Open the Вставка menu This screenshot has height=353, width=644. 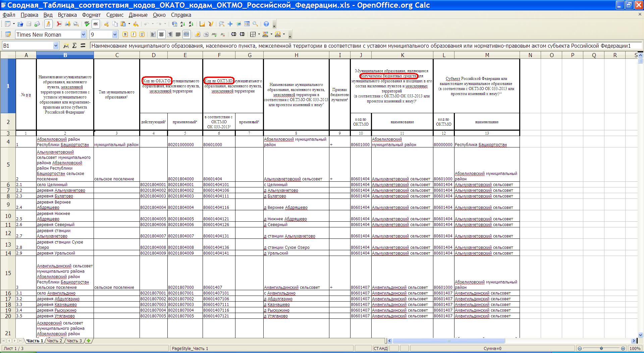(67, 15)
